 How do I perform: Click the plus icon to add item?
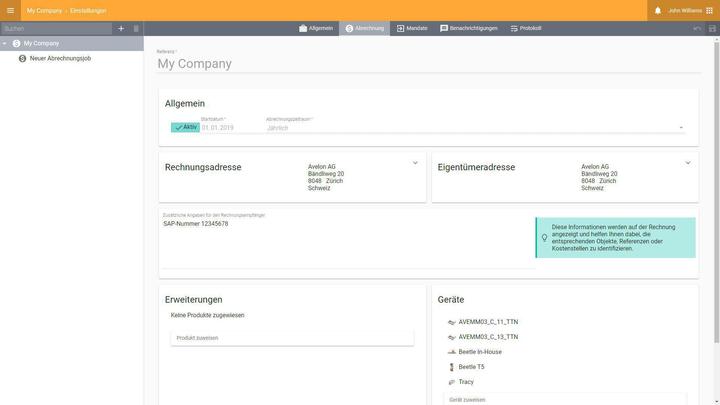pos(121,28)
